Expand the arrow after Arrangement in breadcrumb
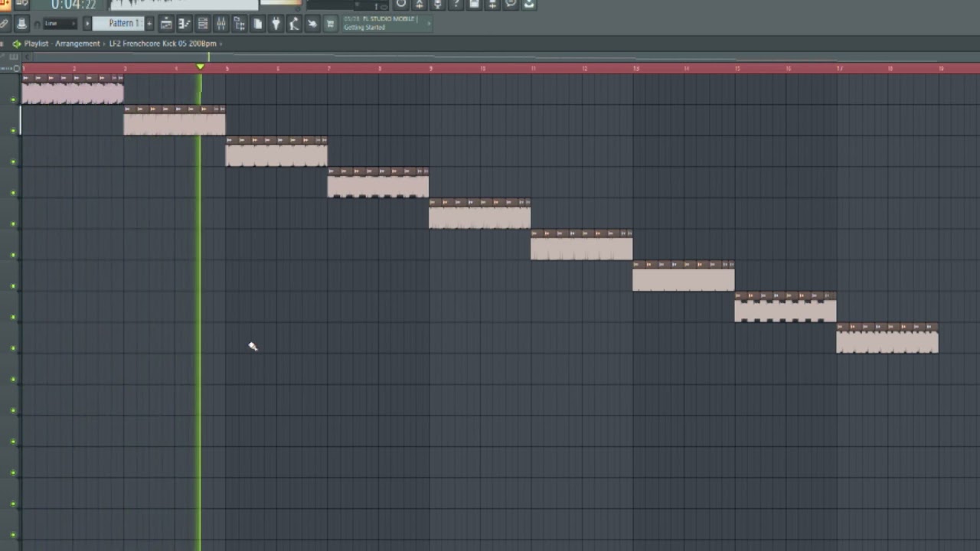This screenshot has width=980, height=551. (104, 44)
